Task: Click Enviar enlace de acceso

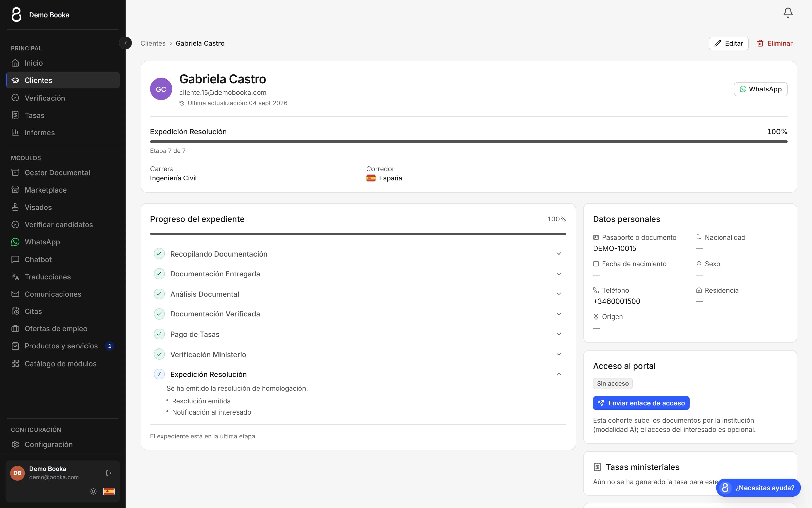Action: click(x=641, y=403)
